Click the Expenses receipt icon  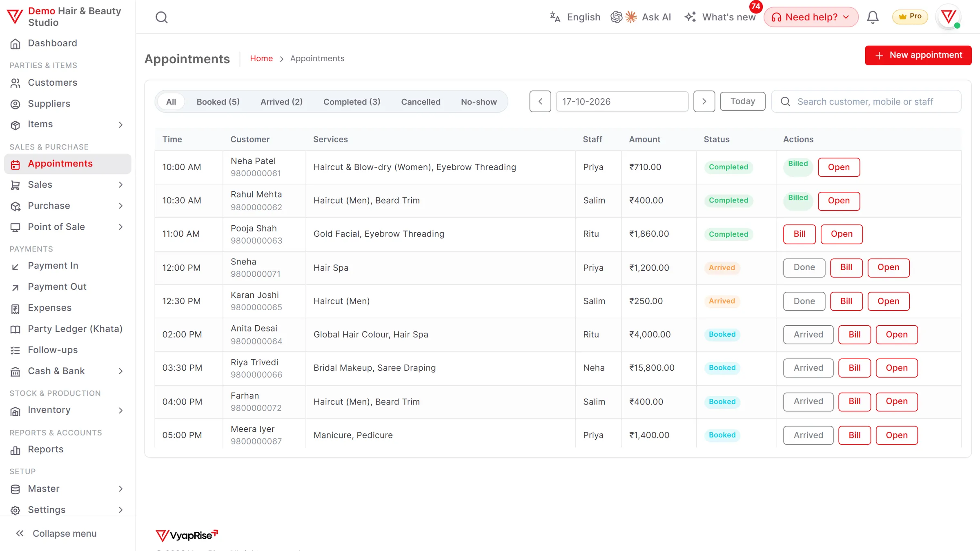click(15, 309)
